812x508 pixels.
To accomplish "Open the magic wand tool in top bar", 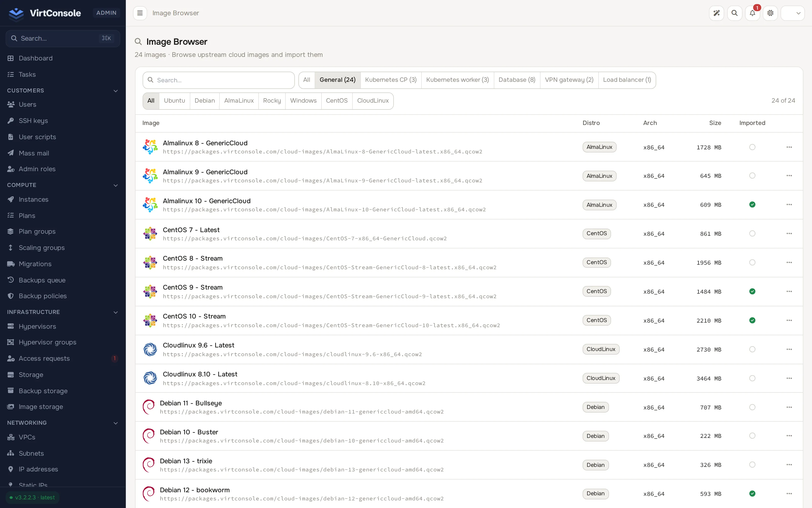I will (716, 13).
